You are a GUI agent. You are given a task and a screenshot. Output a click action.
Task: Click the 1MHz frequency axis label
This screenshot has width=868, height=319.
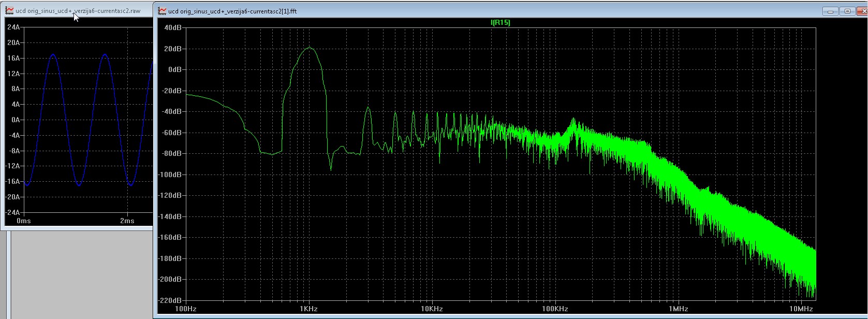pyautogui.click(x=678, y=309)
